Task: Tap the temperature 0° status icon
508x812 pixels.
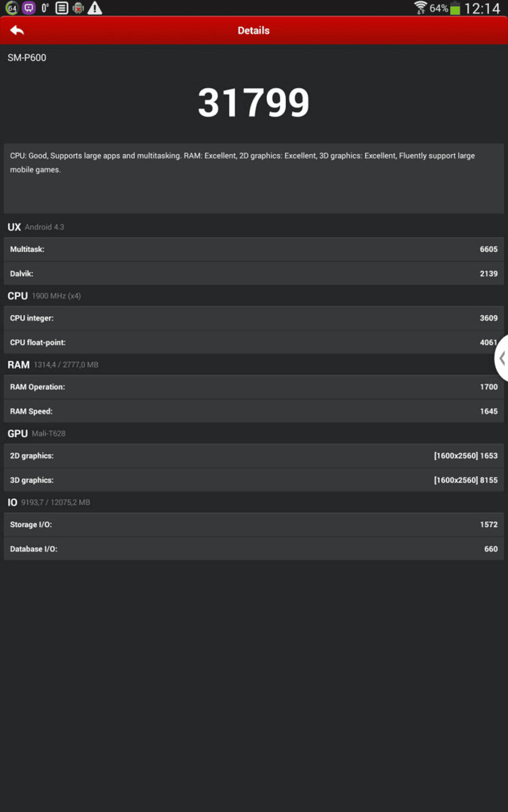Action: [45, 8]
